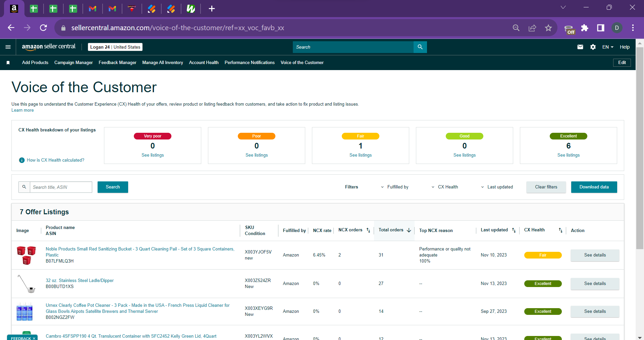Sort by Last updated arrows

(x=514, y=230)
